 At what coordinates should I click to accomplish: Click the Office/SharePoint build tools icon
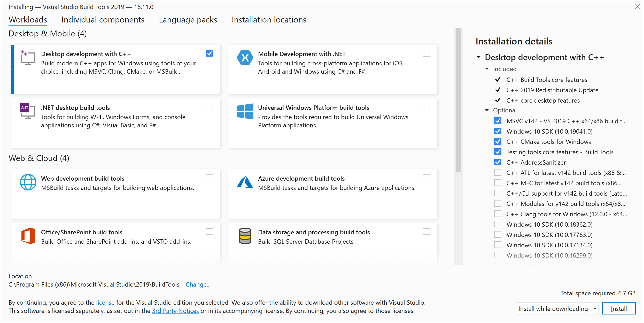pyautogui.click(x=28, y=236)
